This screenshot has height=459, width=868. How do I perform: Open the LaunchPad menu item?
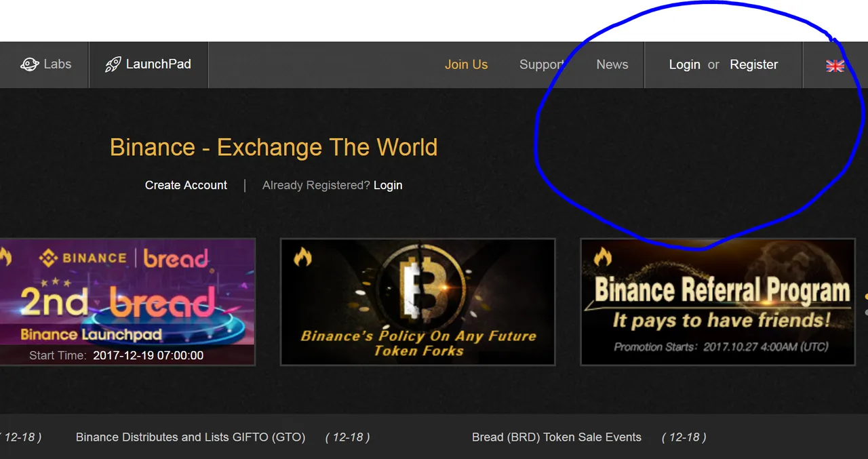[148, 64]
